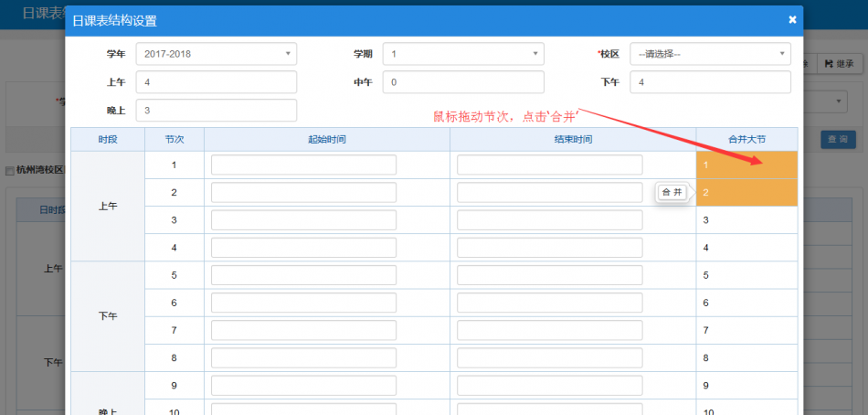
Task: Click the 合并 merge button
Action: pos(672,193)
